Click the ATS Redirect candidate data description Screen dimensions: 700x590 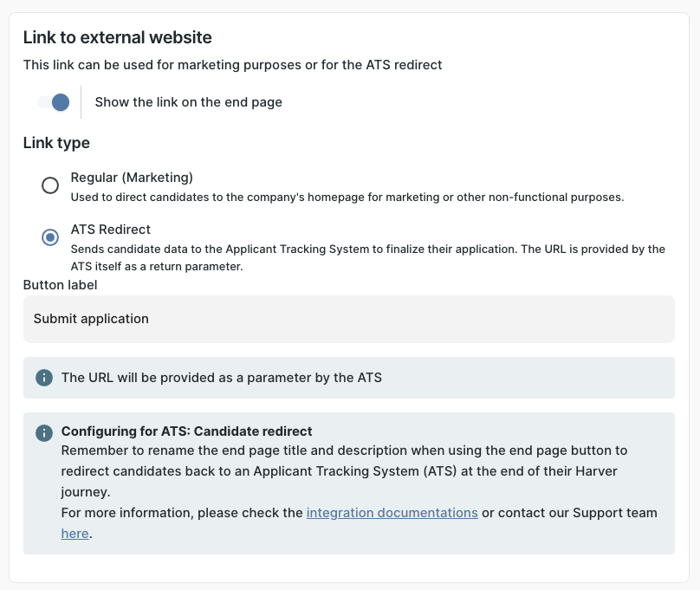tap(367, 257)
